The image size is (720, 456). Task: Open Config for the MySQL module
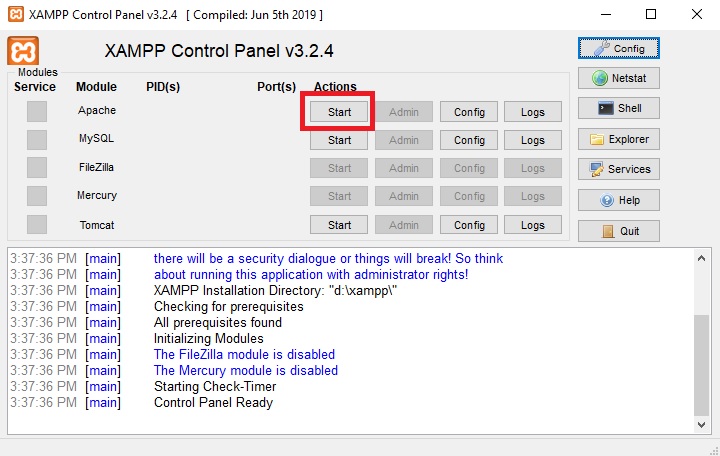[x=469, y=140]
